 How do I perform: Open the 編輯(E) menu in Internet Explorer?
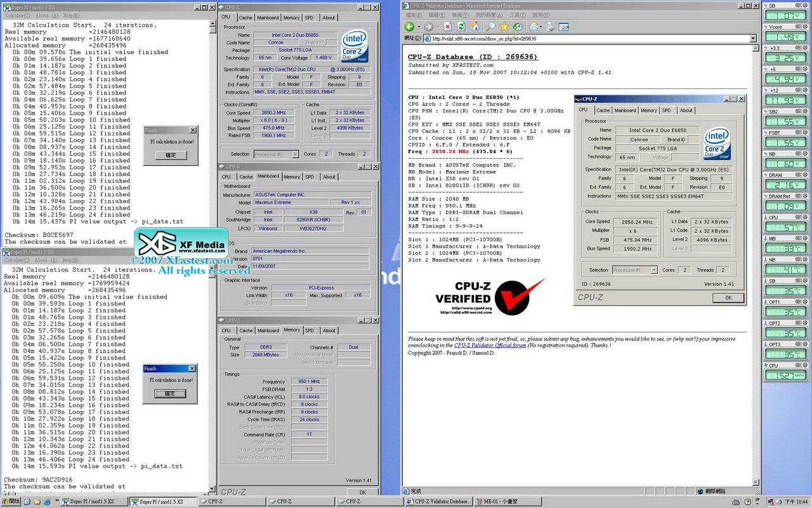tap(438, 15)
